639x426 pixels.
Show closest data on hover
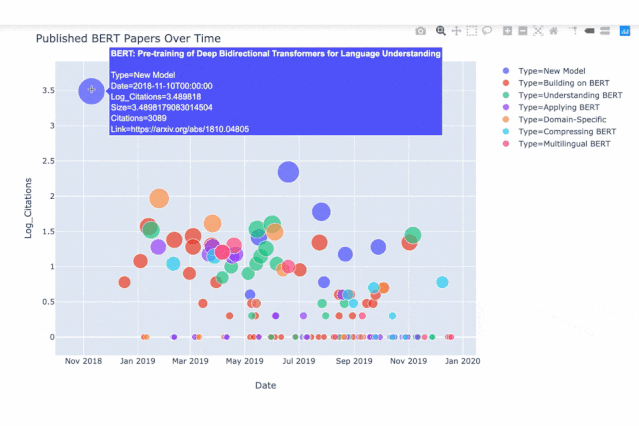pyautogui.click(x=589, y=31)
